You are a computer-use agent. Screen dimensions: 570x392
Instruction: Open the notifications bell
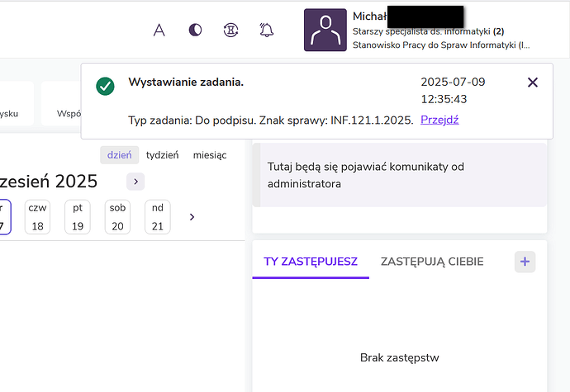(266, 31)
